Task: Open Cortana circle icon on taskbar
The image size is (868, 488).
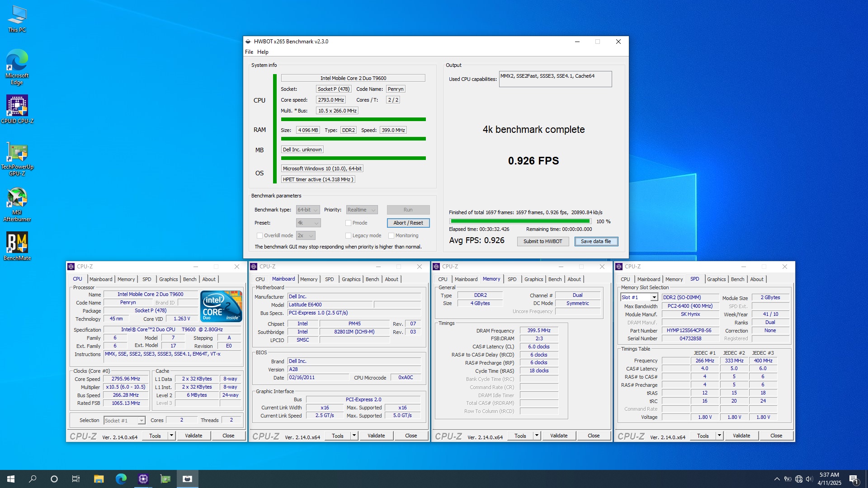Action: [x=54, y=479]
